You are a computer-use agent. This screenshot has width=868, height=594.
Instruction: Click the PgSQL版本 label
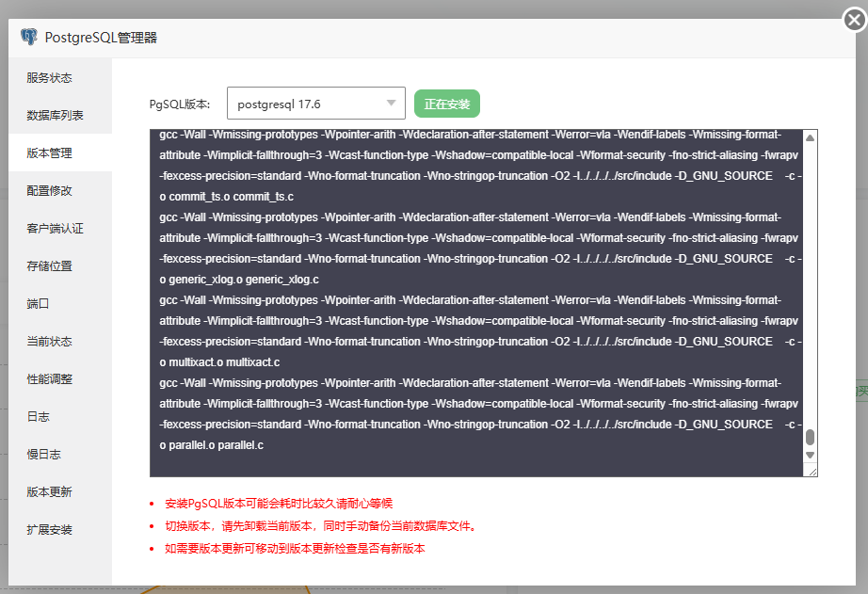[180, 104]
